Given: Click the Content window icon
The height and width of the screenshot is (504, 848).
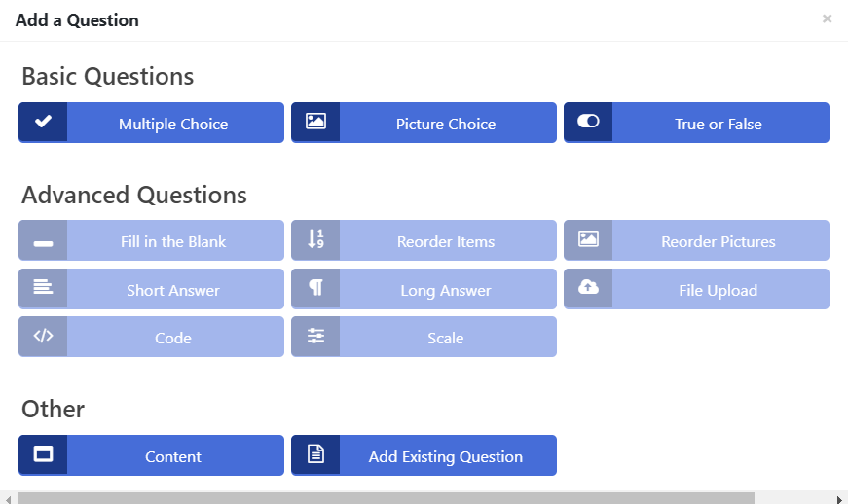Looking at the screenshot, I should click(43, 453).
